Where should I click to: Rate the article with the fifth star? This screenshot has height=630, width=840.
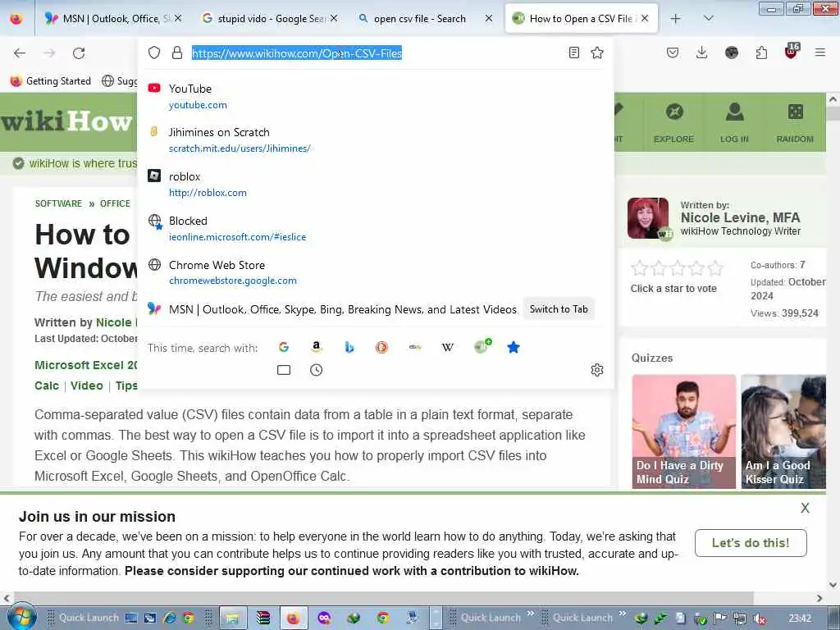pos(714,268)
